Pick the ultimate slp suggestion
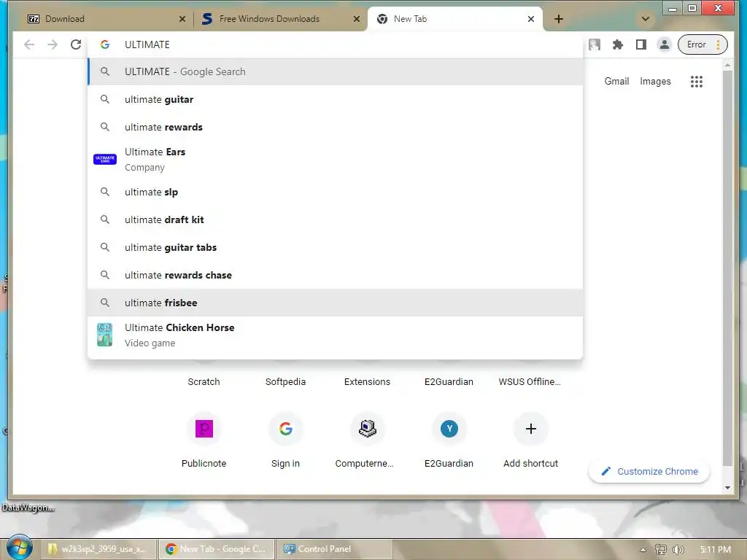The image size is (747, 560). [x=336, y=192]
